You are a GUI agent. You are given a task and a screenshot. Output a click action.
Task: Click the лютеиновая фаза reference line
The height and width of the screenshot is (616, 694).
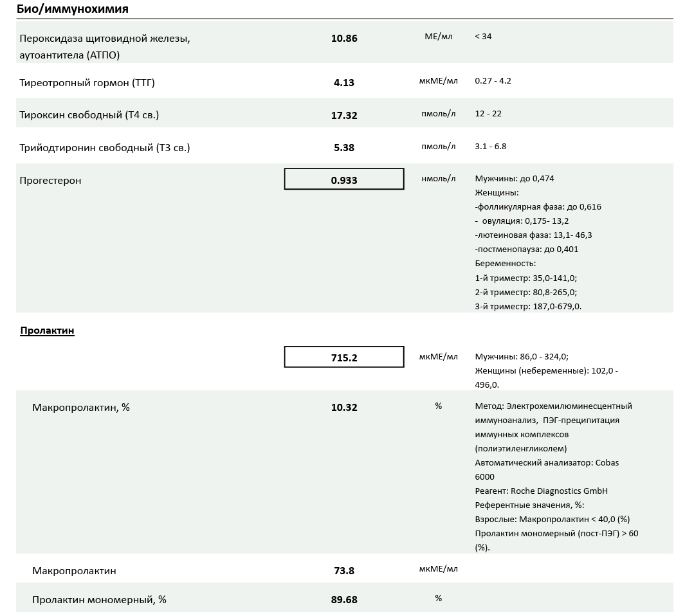[533, 235]
